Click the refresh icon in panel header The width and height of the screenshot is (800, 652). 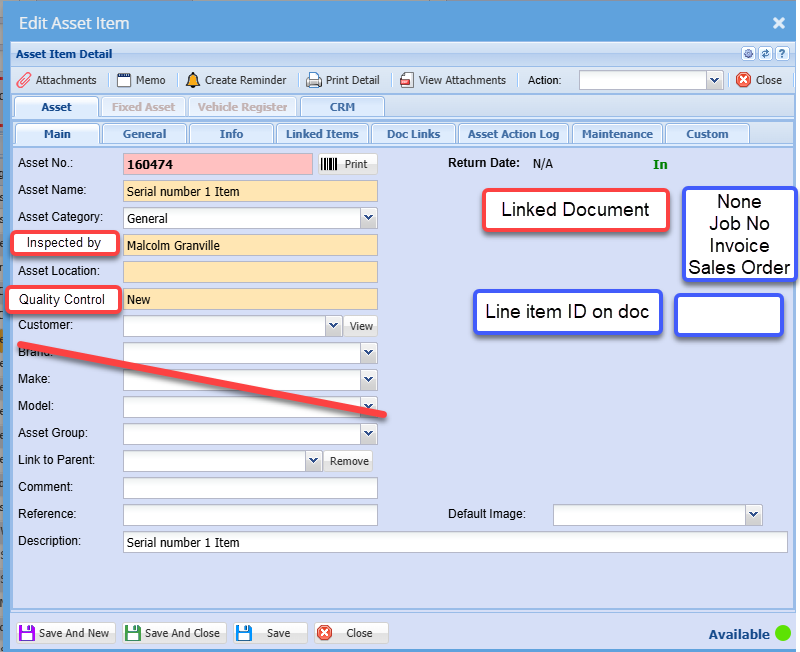[x=765, y=54]
